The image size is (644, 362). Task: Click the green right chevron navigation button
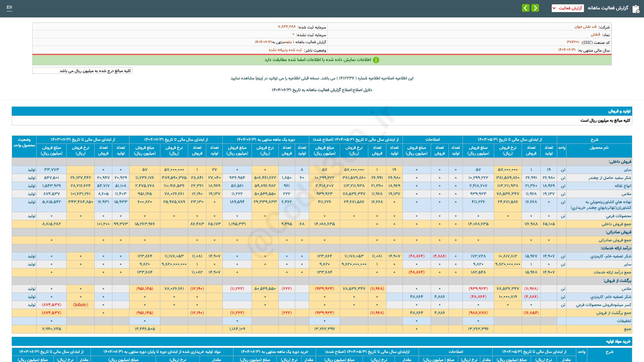pyautogui.click(x=535, y=8)
